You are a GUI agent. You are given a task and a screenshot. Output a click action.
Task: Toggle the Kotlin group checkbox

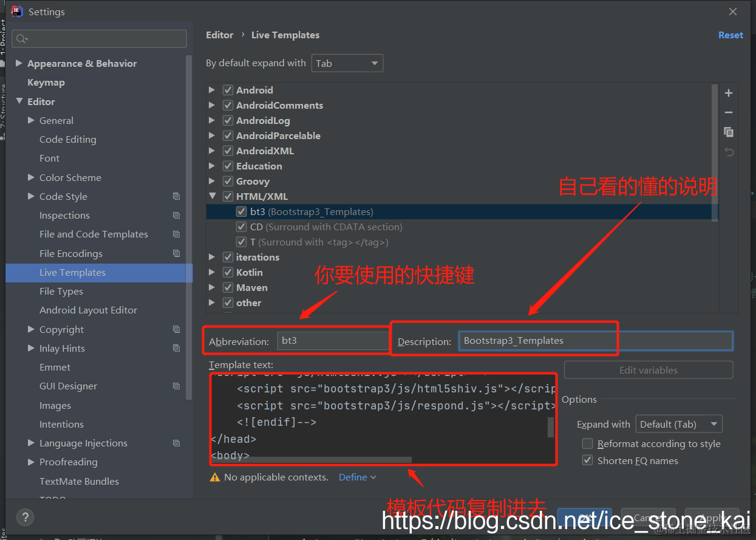228,272
